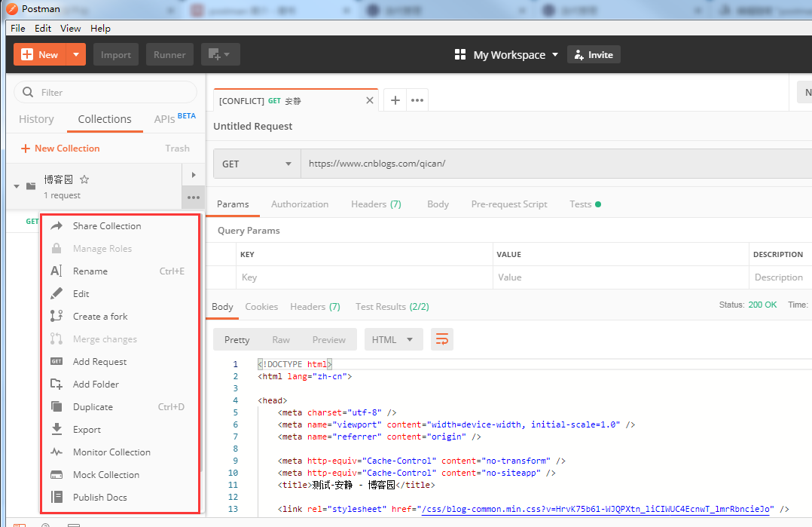This screenshot has width=812, height=527.
Task: Switch to the Collections tab
Action: 105,119
